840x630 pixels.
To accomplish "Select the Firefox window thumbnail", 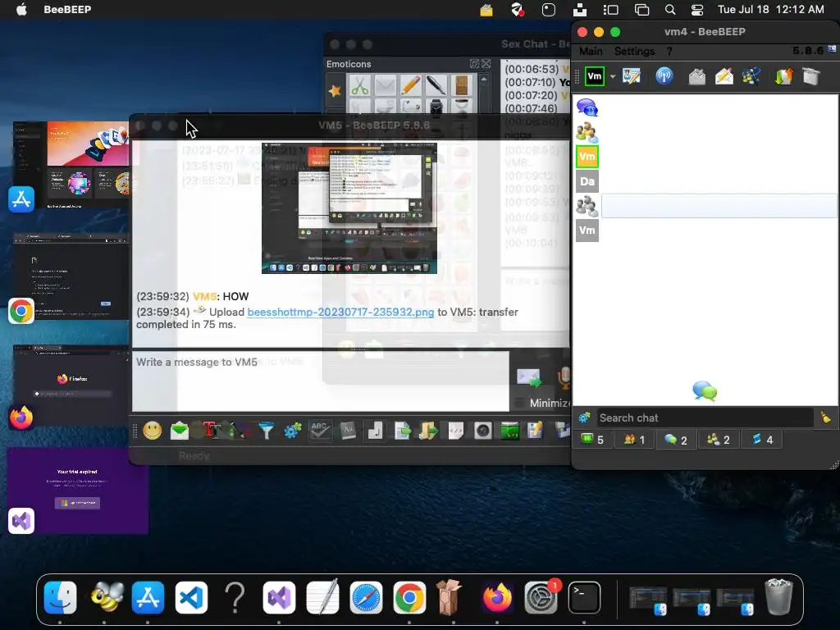I will (x=71, y=386).
